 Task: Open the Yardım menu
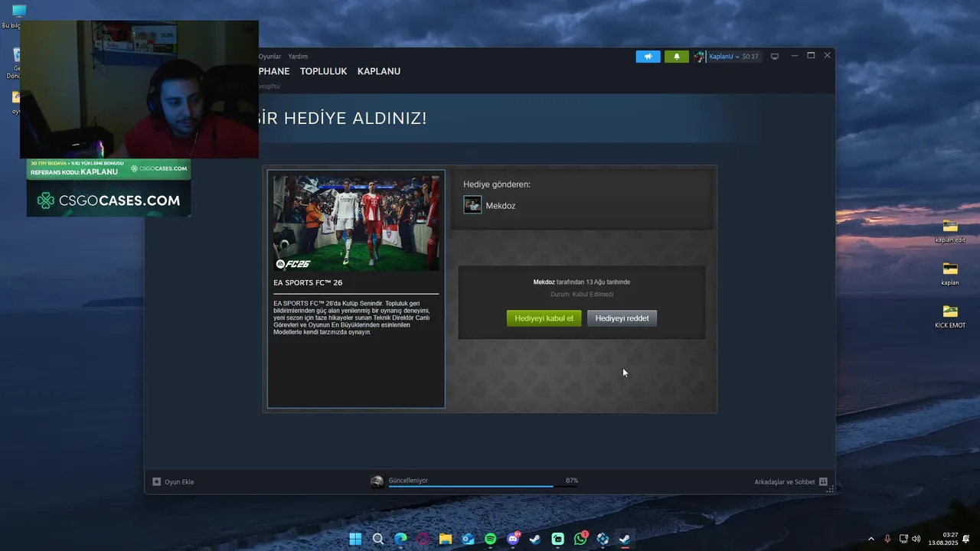coord(298,57)
